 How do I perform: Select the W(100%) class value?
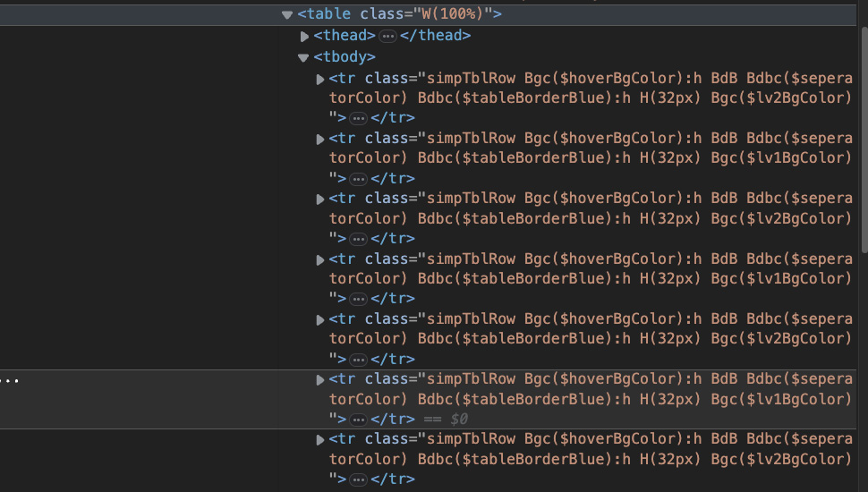452,13
